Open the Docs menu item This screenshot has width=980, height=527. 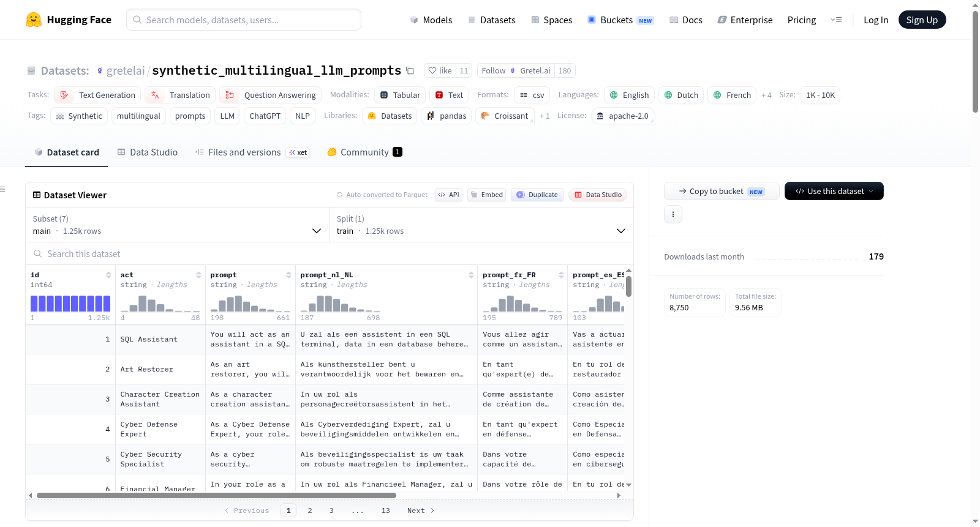coord(686,20)
